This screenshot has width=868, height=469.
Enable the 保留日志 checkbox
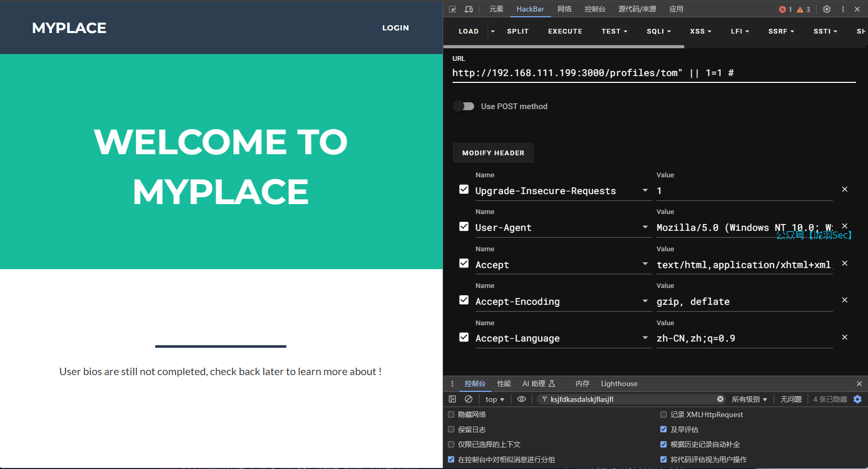point(451,429)
